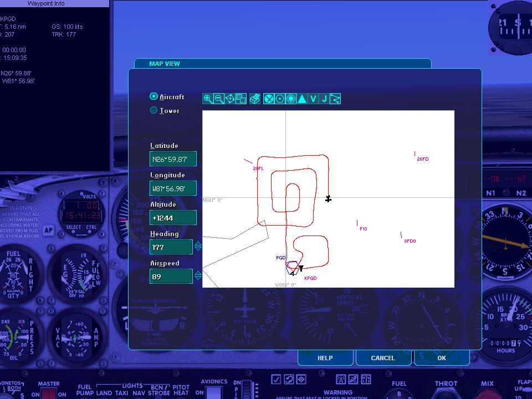The width and height of the screenshot is (532, 399).
Task: Increase heading with up stepper arrow
Action: (198, 244)
